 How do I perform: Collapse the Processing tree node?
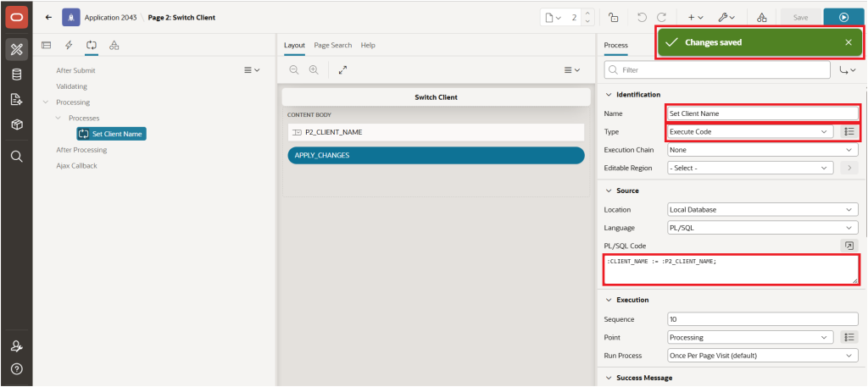(x=46, y=102)
